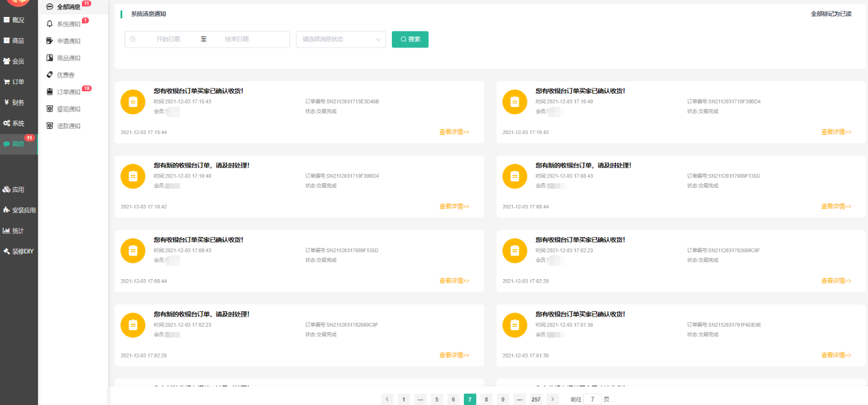Click the page number jump input box
Viewport: 868px width, 405px height.
[x=592, y=399]
